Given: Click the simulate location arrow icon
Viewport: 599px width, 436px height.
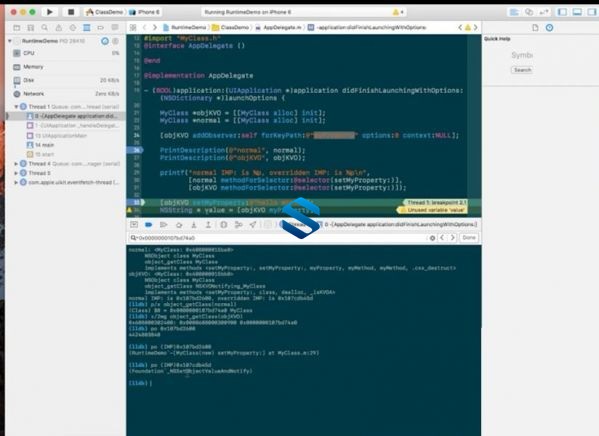Looking at the screenshot, I should point(253,225).
